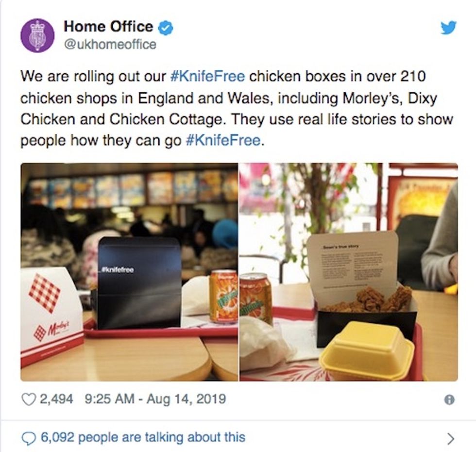
Task: Open the tweet info circle icon
Action: [x=450, y=400]
